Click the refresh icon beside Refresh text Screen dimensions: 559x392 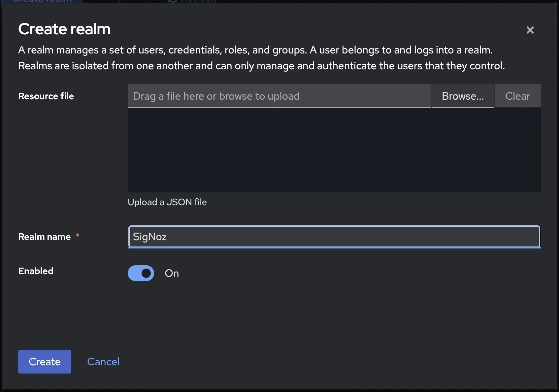click(173, 1)
